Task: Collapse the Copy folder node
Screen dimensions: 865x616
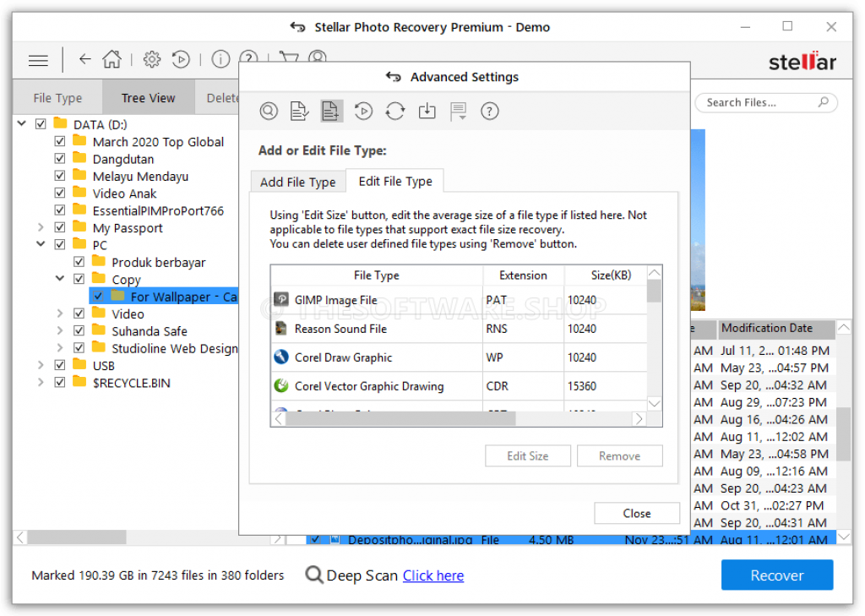Action: pos(60,278)
